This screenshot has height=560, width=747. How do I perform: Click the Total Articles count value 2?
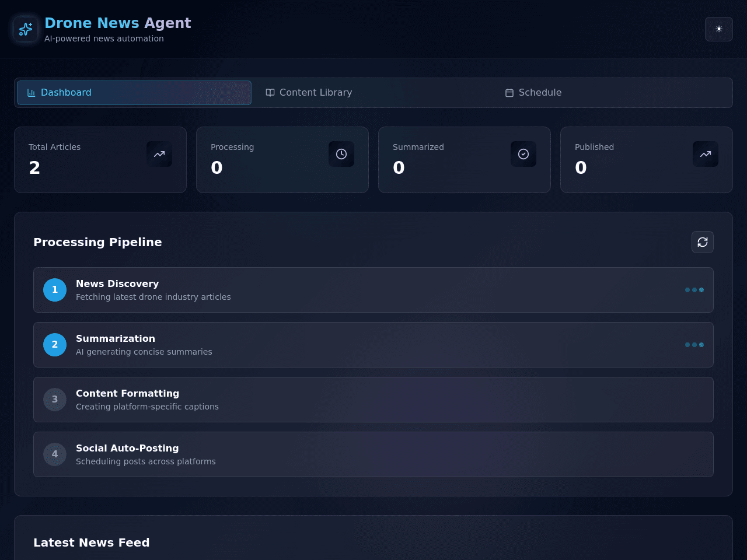coord(34,168)
